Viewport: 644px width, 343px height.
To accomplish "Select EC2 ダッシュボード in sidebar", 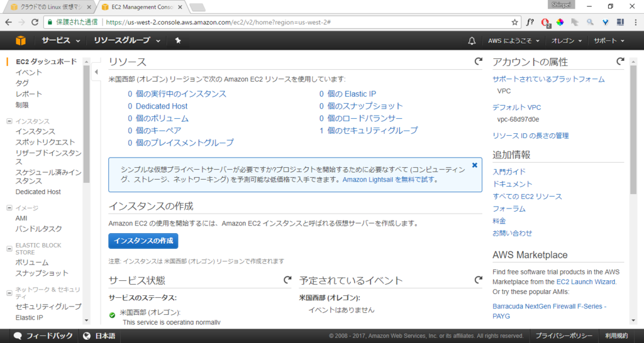I will coord(47,62).
